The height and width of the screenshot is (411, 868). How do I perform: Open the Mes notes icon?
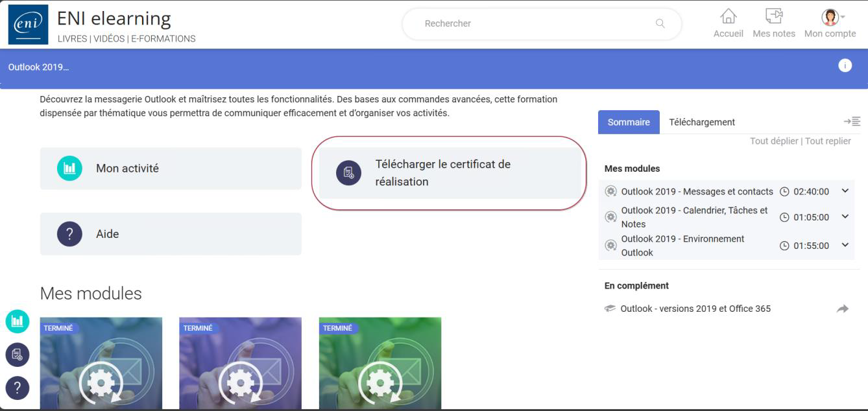(x=773, y=18)
